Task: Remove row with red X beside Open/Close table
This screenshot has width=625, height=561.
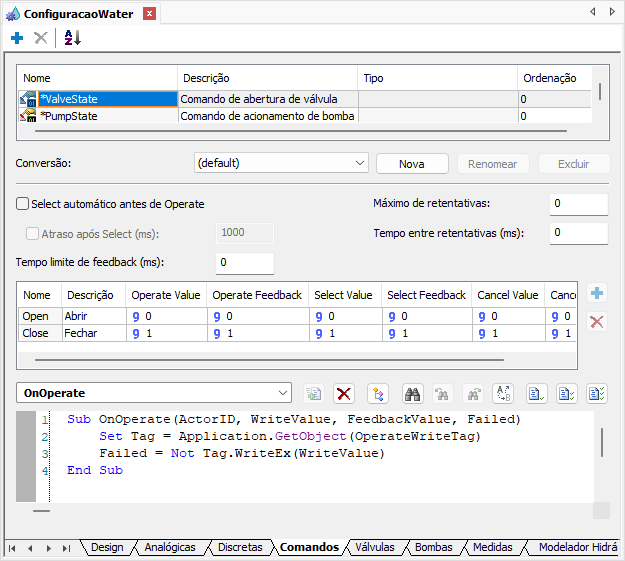Action: (x=597, y=321)
